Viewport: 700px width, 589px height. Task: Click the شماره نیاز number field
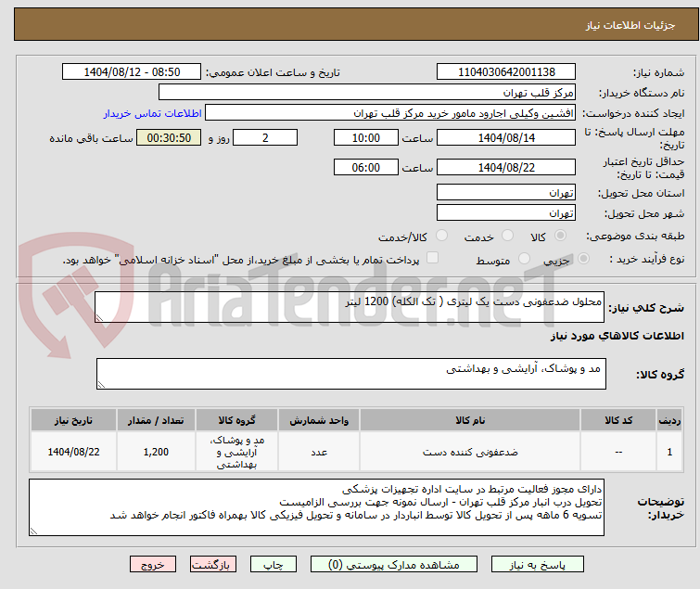pos(506,72)
